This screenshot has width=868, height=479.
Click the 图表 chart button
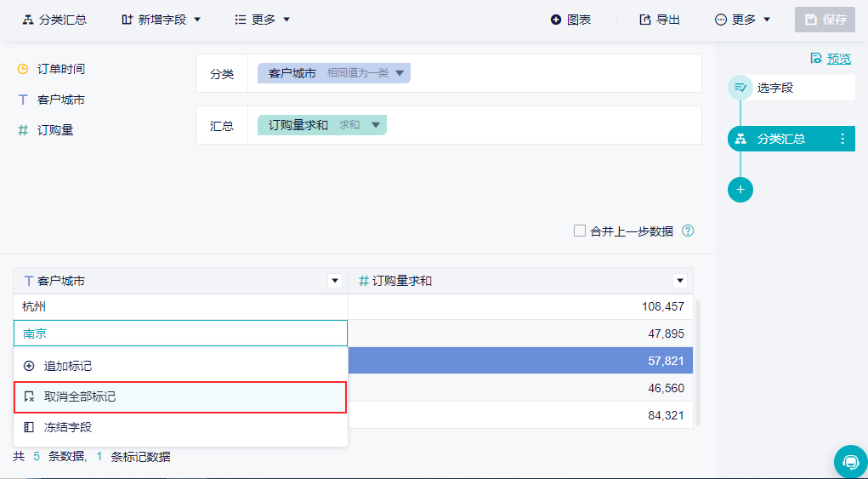570,20
